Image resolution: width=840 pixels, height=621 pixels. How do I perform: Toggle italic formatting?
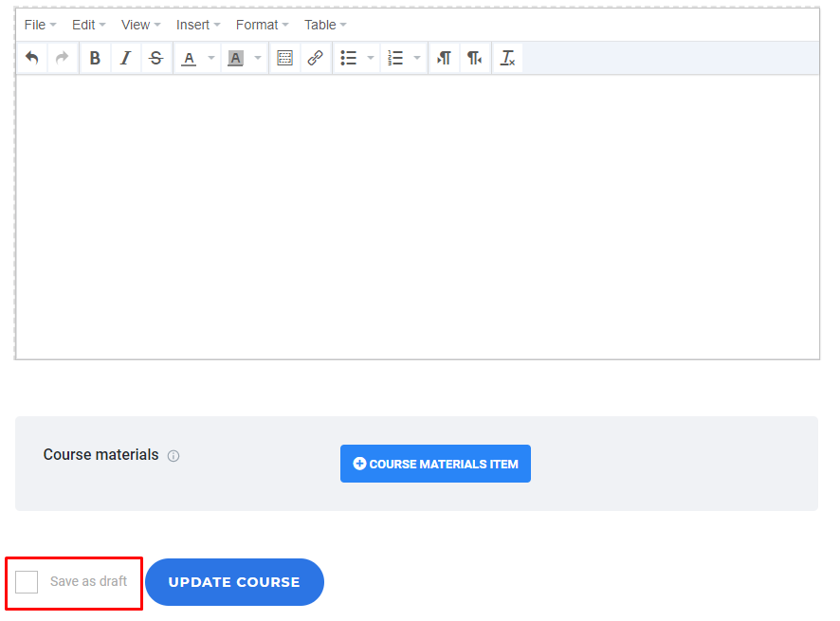point(125,58)
